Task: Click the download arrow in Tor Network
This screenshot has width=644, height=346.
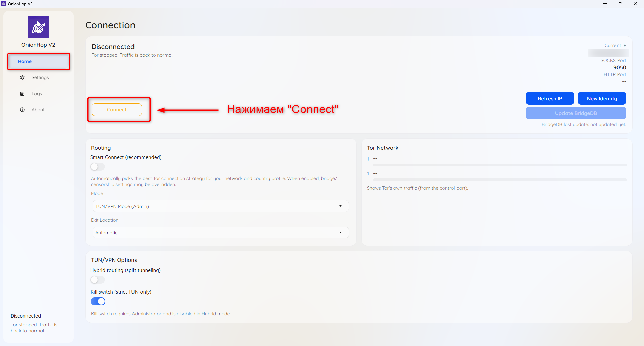Action: pos(368,159)
